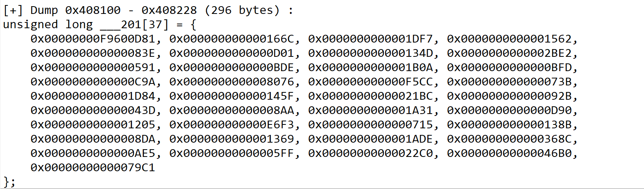644x189 pixels.
Task: Click the hex value 0x00000000000022C0
Action: [370, 153]
